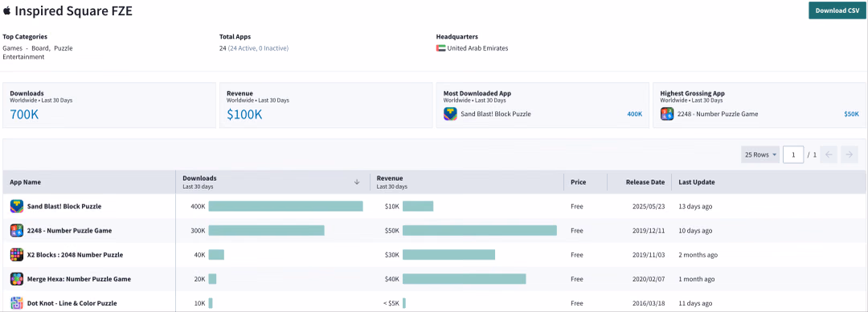The image size is (868, 312).
Task: Click the Apple logo beside Inspired Square FZE
Action: (7, 10)
